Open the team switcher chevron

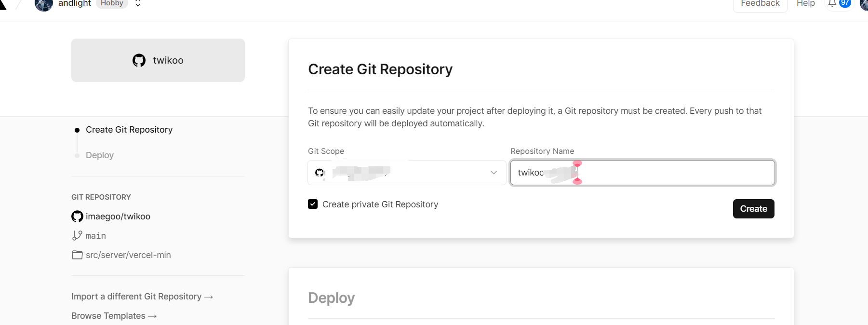[138, 3]
